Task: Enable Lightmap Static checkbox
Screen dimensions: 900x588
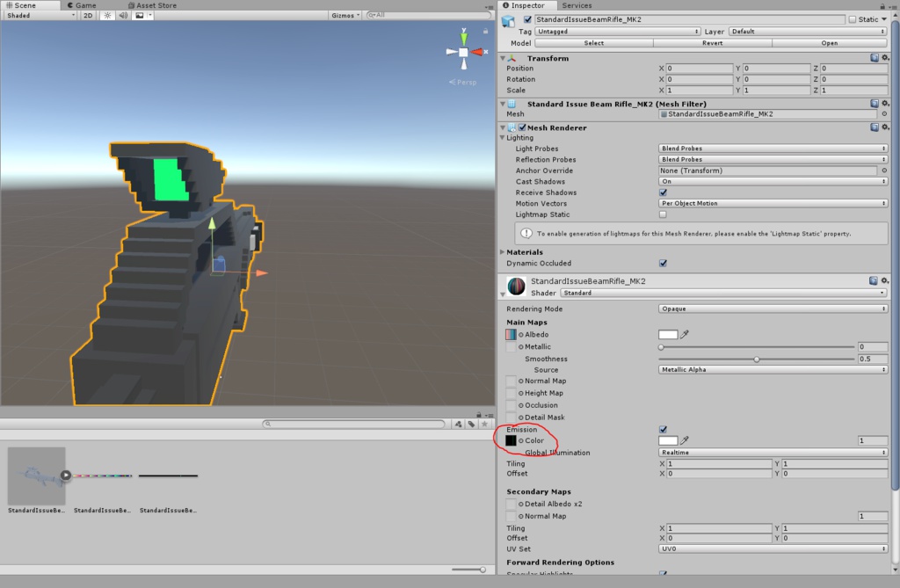Action: pyautogui.click(x=663, y=214)
